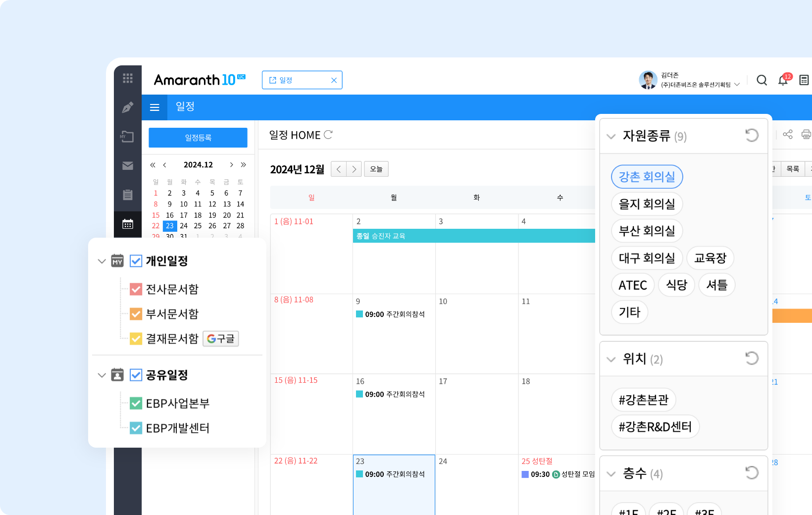Open the app grid menu icon
The height and width of the screenshot is (515, 812).
[x=128, y=78]
